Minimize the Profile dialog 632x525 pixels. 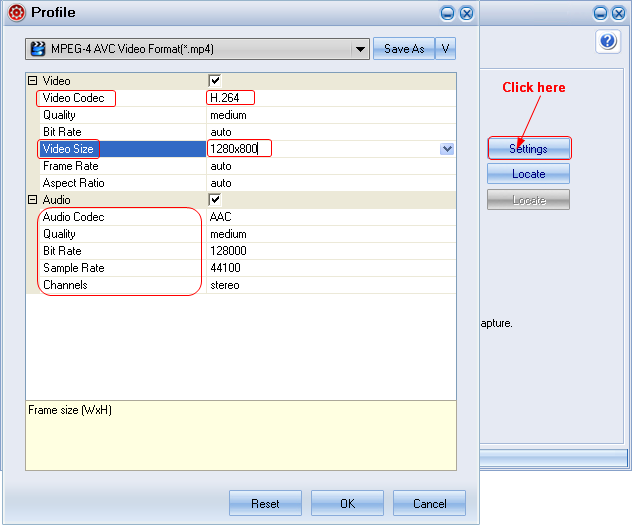tap(447, 13)
